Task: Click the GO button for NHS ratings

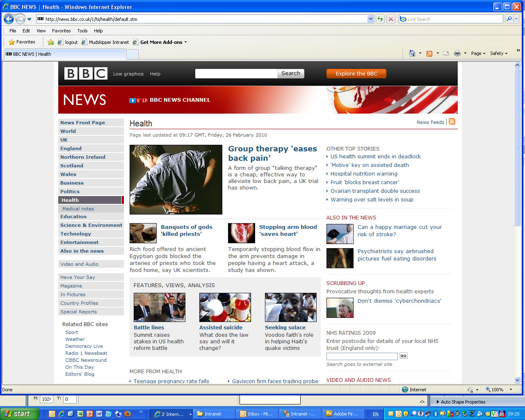Action: pyautogui.click(x=404, y=356)
